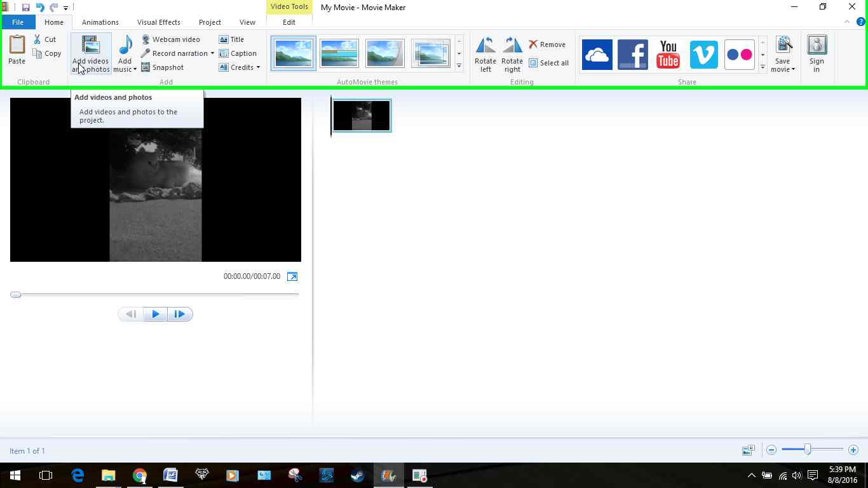This screenshot has width=868, height=488.
Task: Launch Microsoft Edge from the taskbar
Action: pos(78,475)
